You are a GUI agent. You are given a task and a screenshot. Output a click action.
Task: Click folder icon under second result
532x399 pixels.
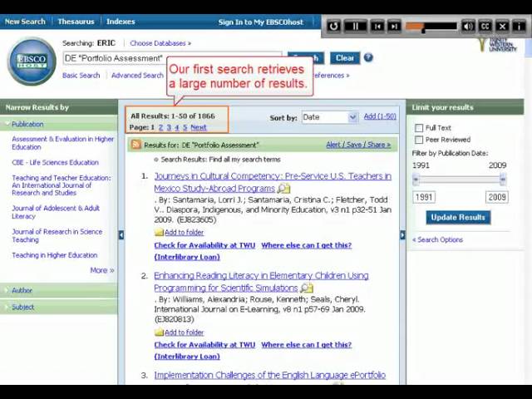click(x=159, y=332)
